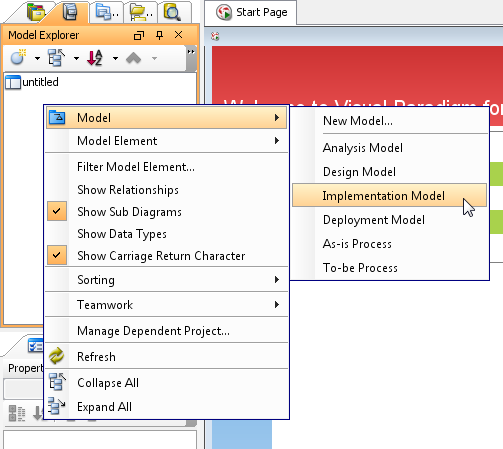Click the Refresh arrows icon

[57, 356]
